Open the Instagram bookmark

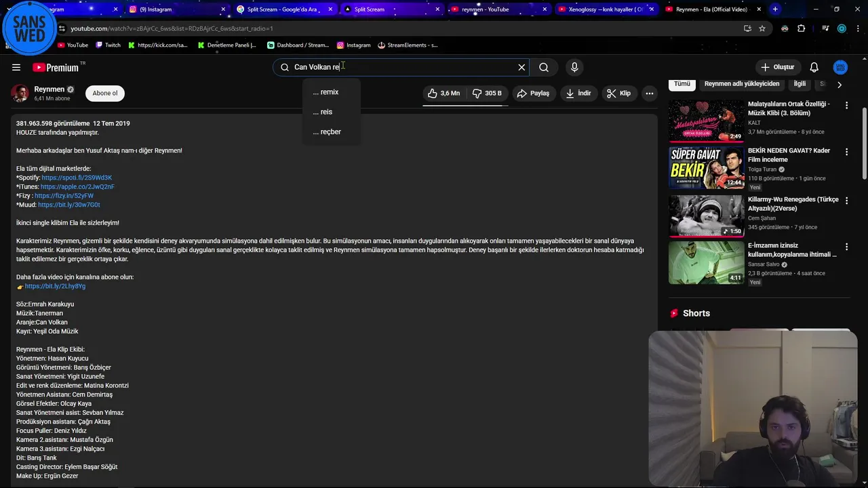pyautogui.click(x=354, y=45)
